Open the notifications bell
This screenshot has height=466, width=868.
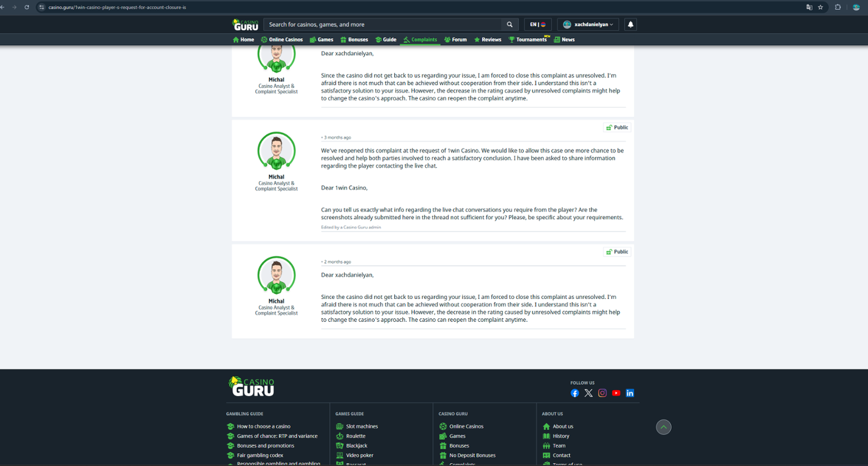pyautogui.click(x=631, y=24)
